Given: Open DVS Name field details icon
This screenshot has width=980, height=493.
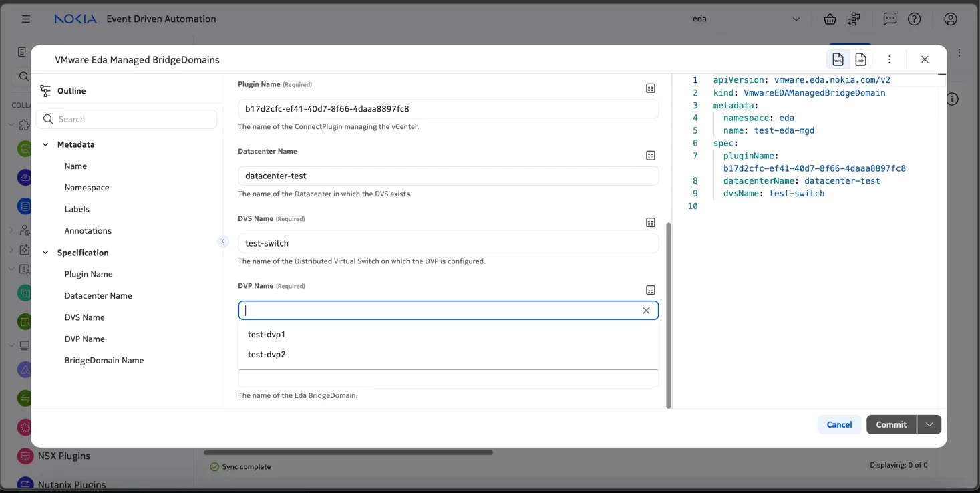Looking at the screenshot, I should (x=651, y=222).
